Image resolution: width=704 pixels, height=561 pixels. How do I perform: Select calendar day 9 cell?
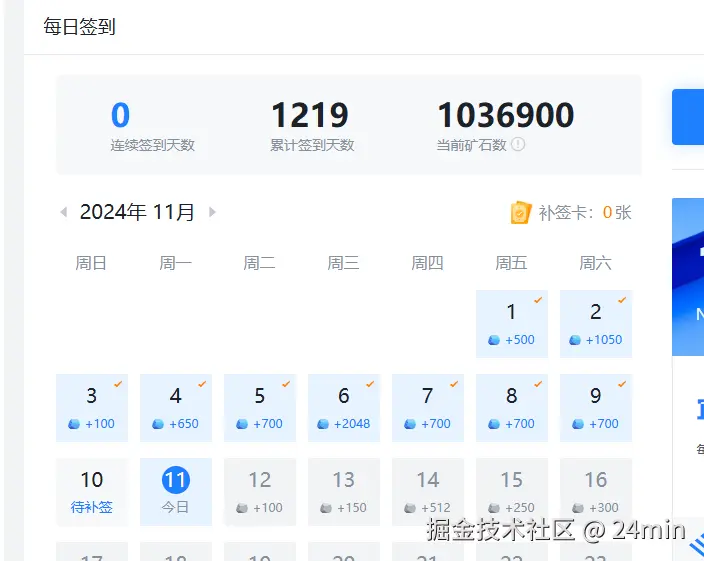[x=596, y=408]
